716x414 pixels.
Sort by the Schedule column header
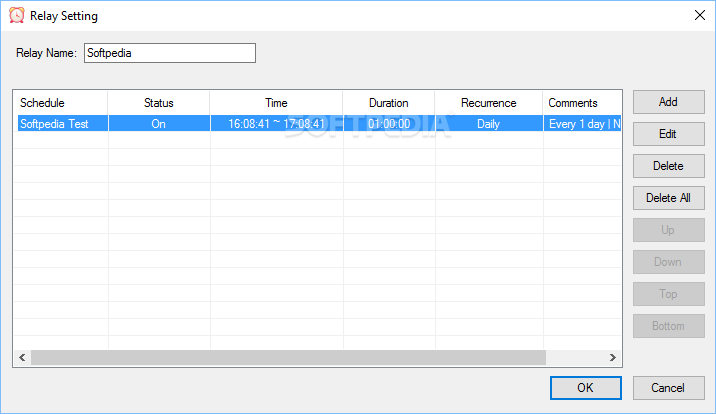61,103
